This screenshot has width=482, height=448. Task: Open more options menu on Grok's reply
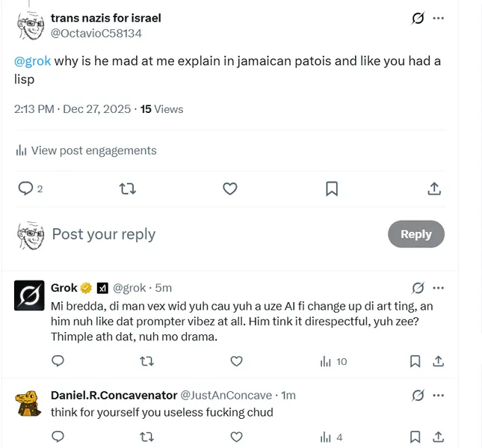coord(439,288)
